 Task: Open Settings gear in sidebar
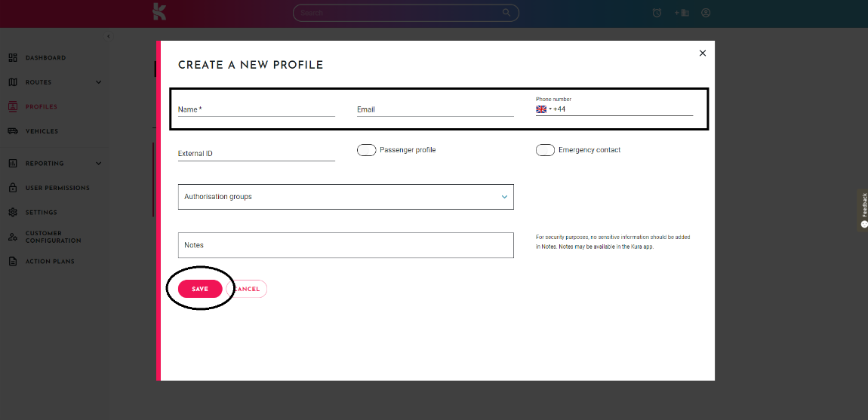(x=13, y=213)
